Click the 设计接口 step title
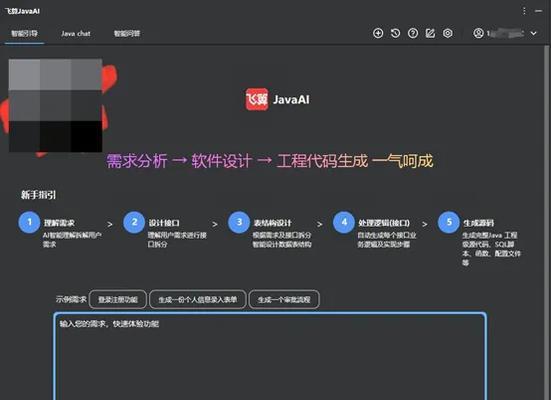551x400 pixels. 164,223
